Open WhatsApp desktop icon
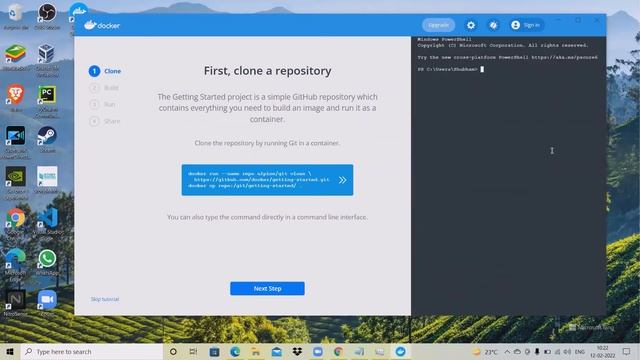The width and height of the screenshot is (640, 360). tap(47, 262)
